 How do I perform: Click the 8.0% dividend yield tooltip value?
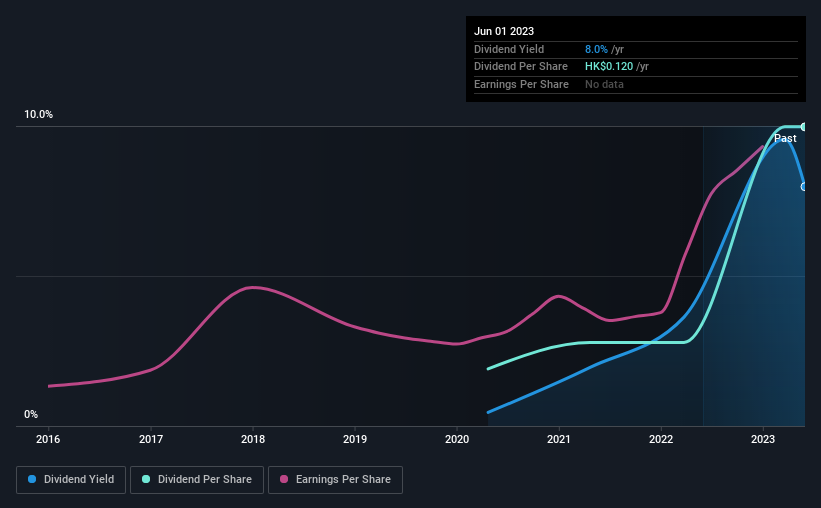[598, 49]
